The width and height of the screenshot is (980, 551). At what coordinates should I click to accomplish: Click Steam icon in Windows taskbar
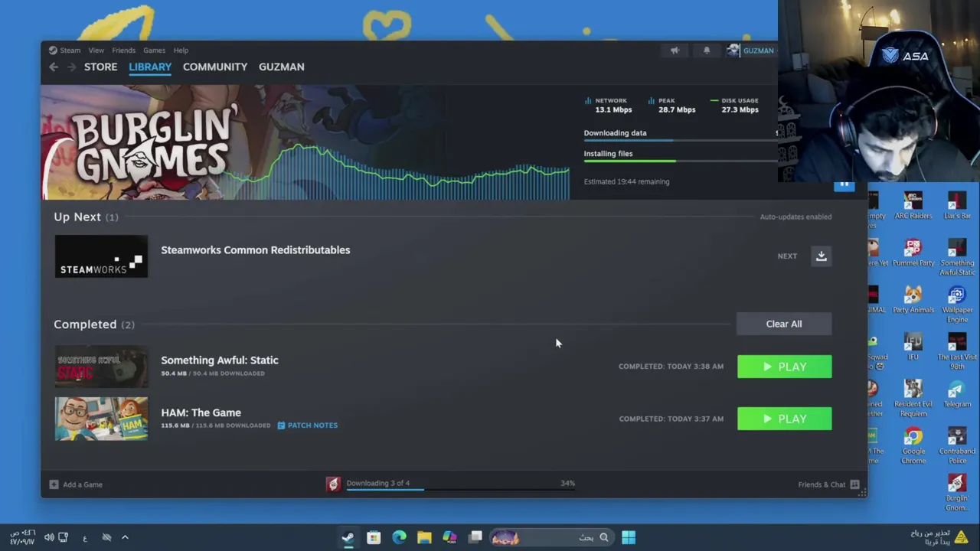[348, 537]
